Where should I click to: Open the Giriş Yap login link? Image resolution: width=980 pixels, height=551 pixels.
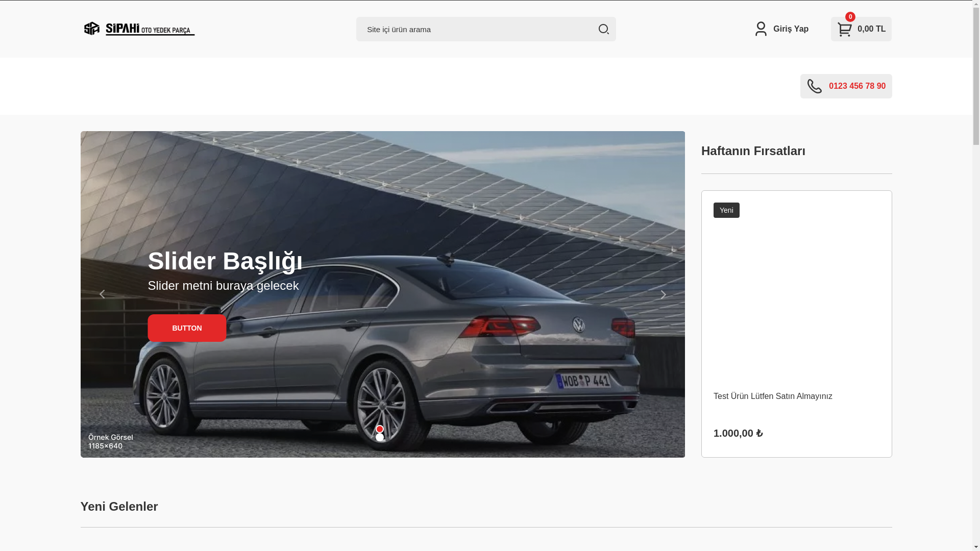pyautogui.click(x=791, y=29)
